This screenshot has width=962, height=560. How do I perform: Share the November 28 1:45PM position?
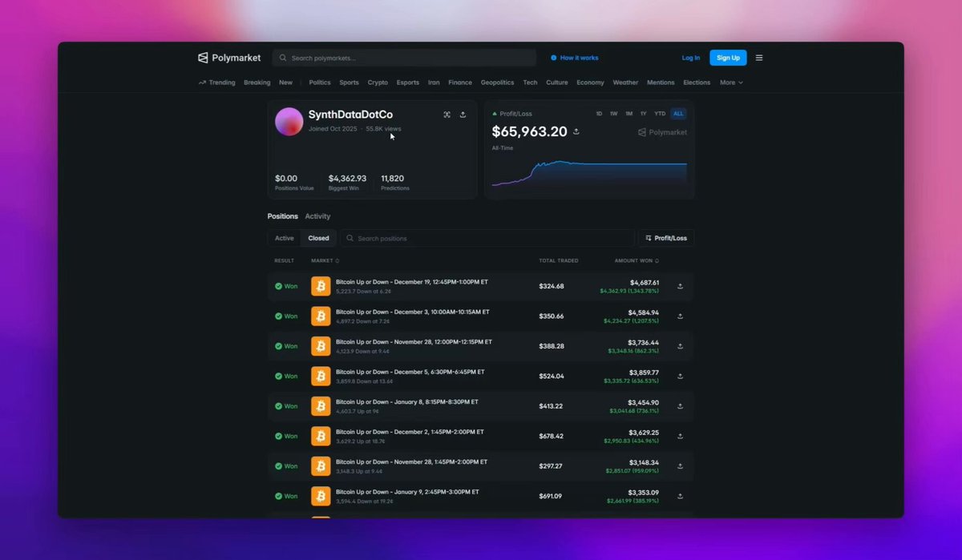pyautogui.click(x=681, y=465)
